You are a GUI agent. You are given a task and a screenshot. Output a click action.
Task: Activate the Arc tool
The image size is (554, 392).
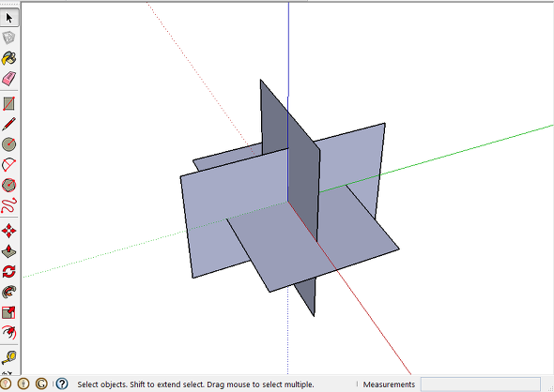pos(8,164)
